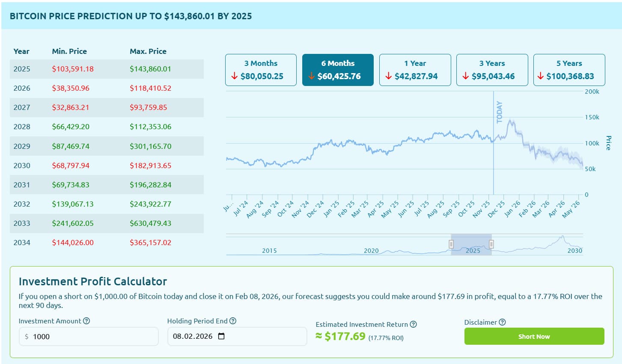Click left handle of chart range selector
The image size is (622, 364).
point(451,244)
